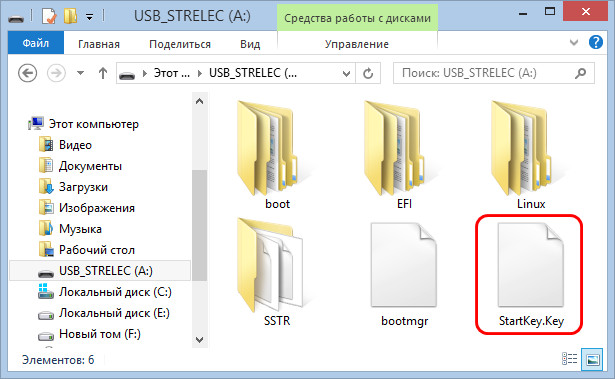The height and width of the screenshot is (379, 615).
Task: Open the Файл menu tab
Action: [36, 43]
